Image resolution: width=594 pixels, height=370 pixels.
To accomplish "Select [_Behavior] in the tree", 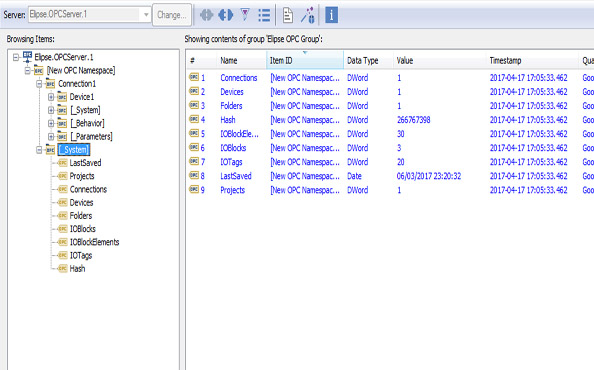I will [87, 123].
